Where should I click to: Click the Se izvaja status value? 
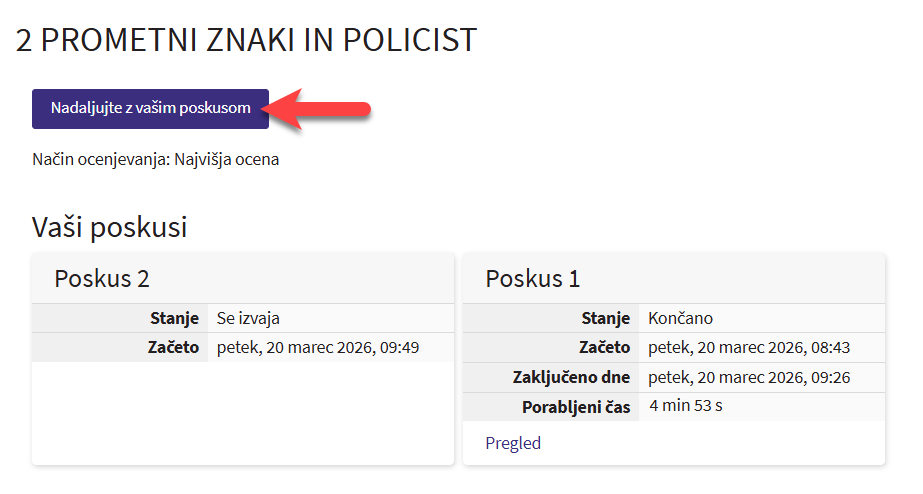(x=248, y=319)
